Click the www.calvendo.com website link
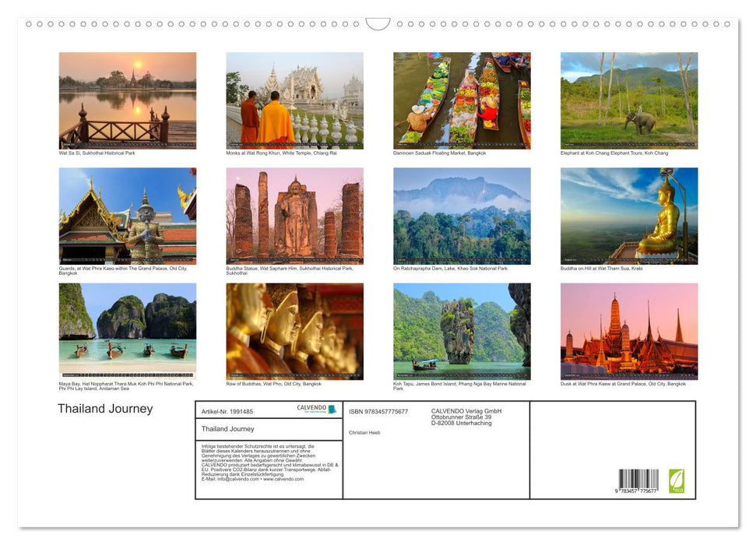Viewport: 756px width, 545px height. pos(283,478)
